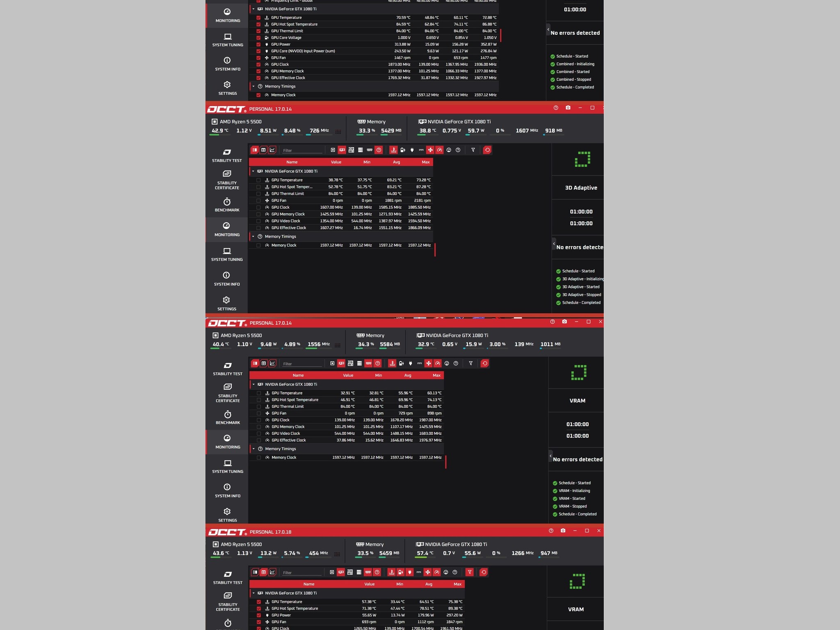Select graph view in VRAM 17.0.14 window
Viewport: 840px width, 630px height.
click(x=272, y=363)
